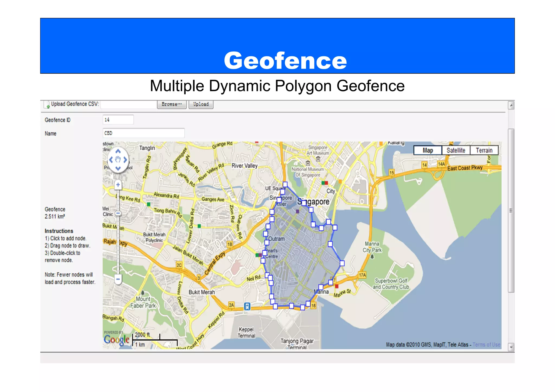Pan the map up with the arrow

pyautogui.click(x=118, y=151)
